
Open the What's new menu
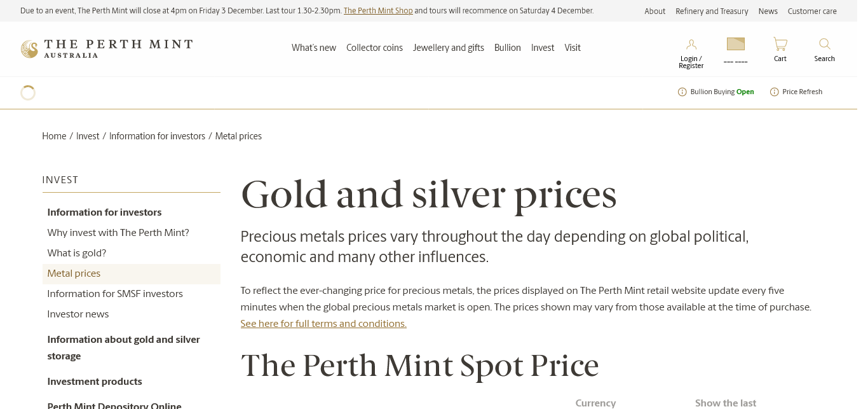314,48
